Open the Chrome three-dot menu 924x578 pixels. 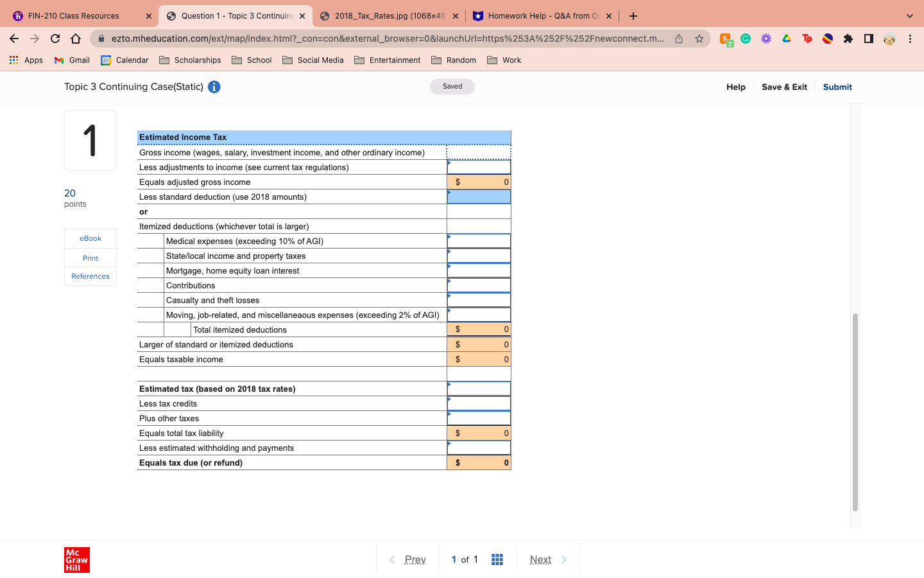(911, 39)
